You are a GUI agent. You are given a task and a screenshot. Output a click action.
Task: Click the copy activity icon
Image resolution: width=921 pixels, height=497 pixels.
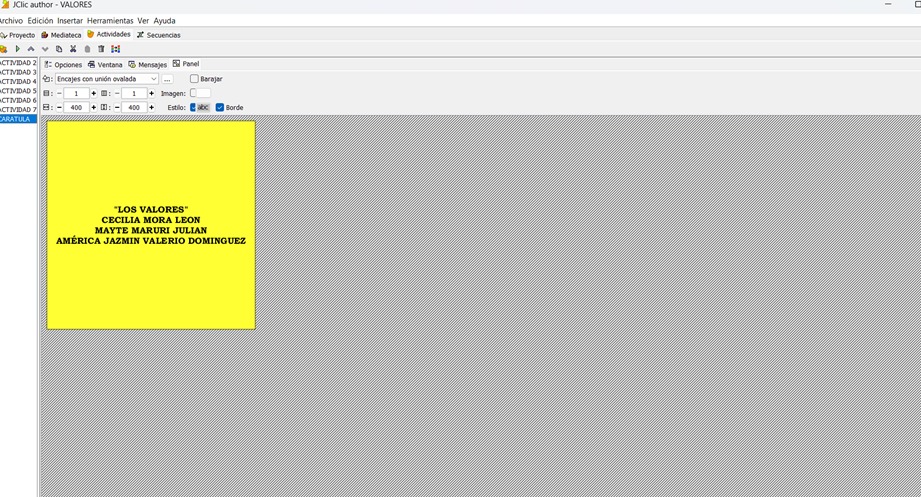pos(59,49)
